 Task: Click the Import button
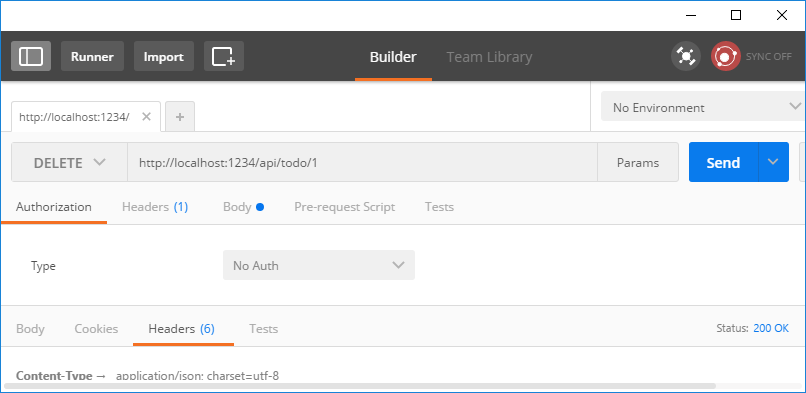pos(163,56)
